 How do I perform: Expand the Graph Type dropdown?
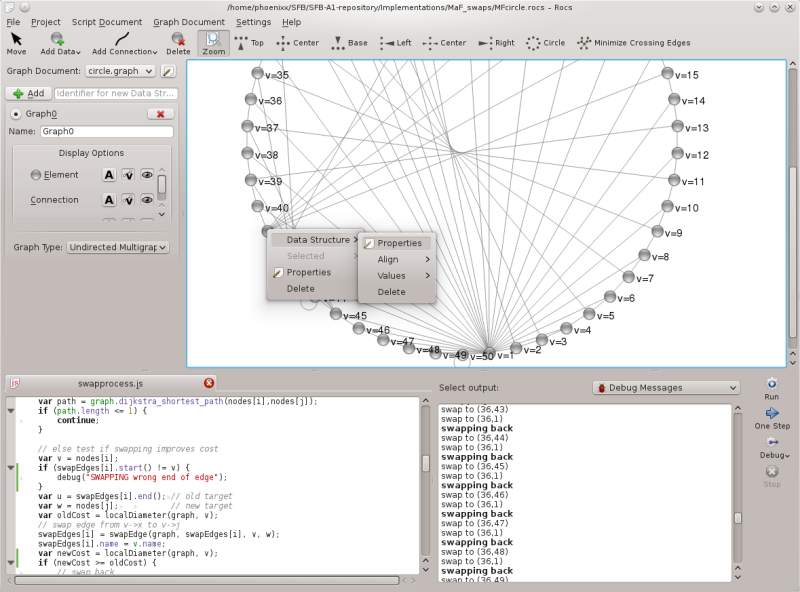[117, 247]
